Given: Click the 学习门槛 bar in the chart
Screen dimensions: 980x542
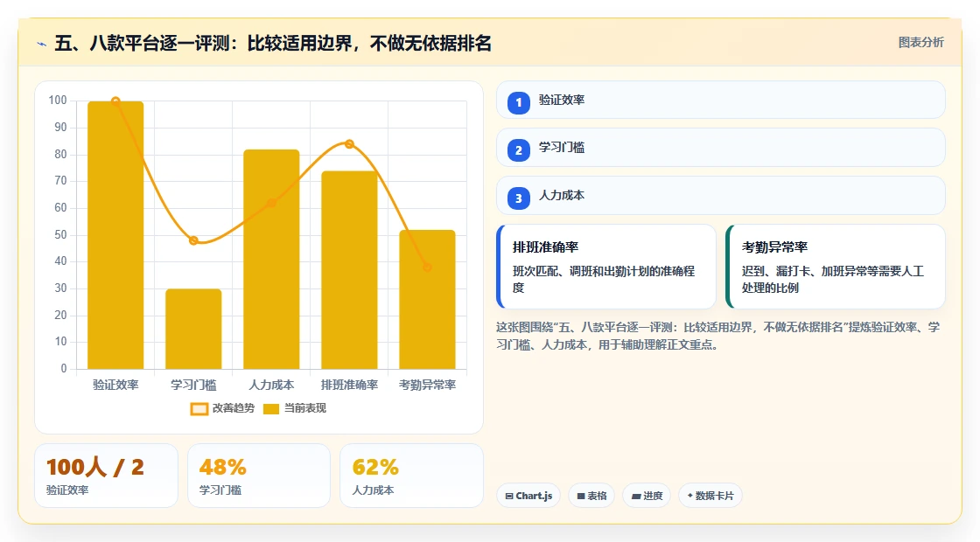Looking at the screenshot, I should coord(193,329).
